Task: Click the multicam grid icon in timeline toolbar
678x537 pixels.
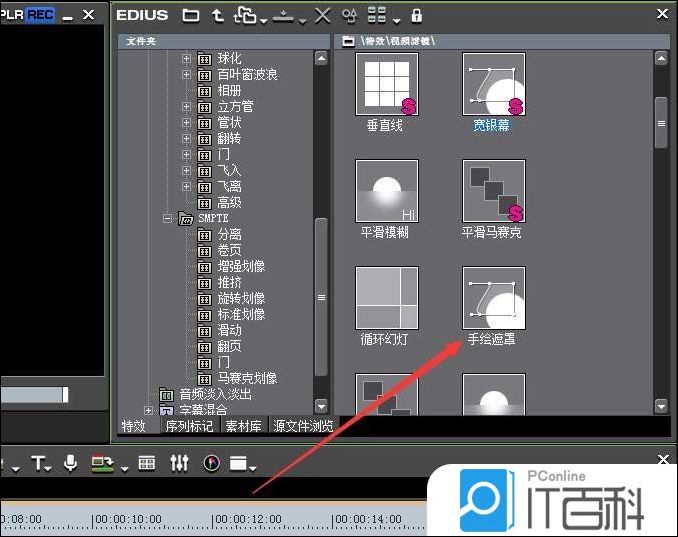Action: [147, 463]
